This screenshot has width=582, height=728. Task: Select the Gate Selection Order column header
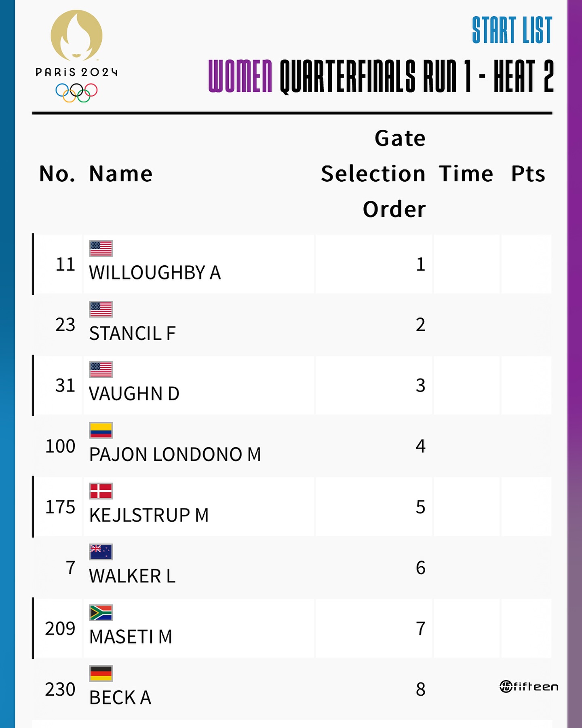pyautogui.click(x=373, y=174)
